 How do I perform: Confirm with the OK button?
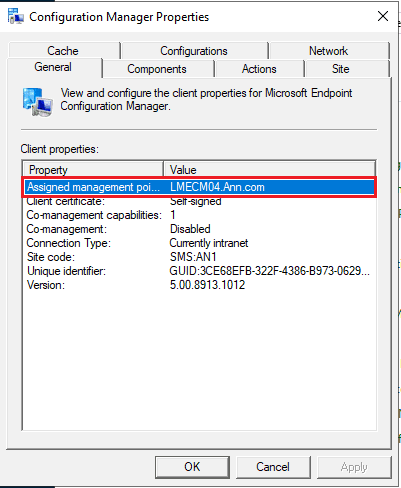(192, 467)
